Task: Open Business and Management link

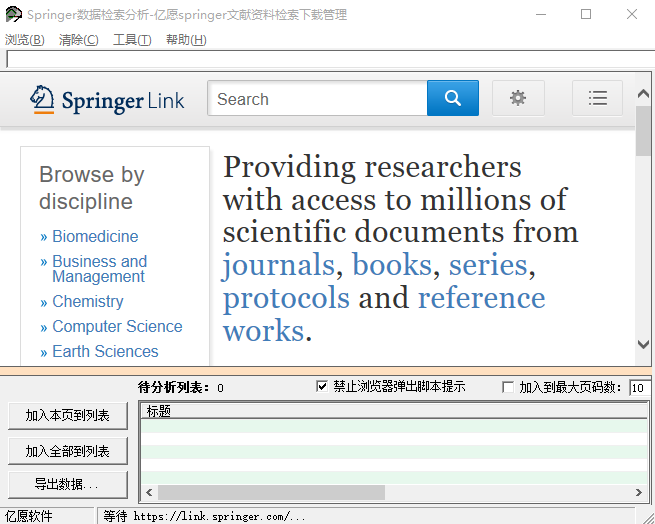Action: 99,269
